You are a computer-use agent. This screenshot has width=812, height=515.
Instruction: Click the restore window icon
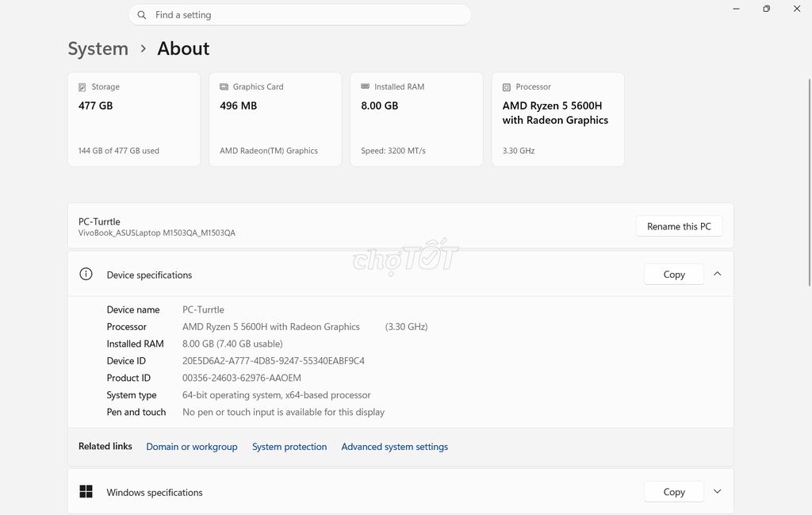(766, 8)
